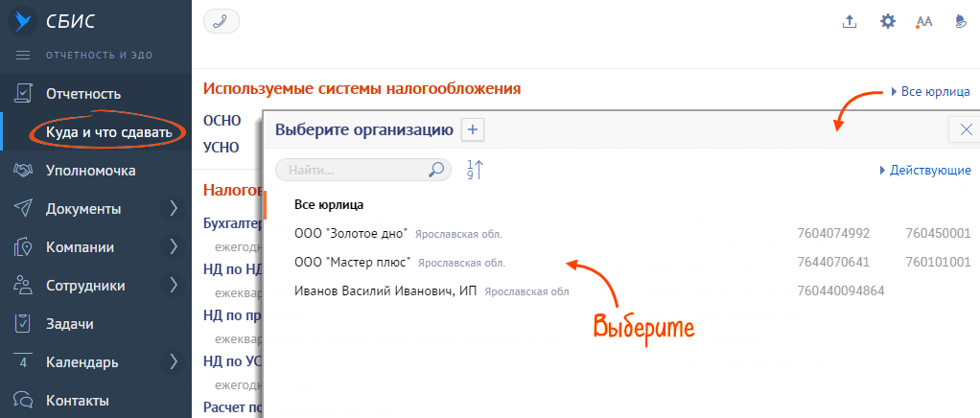Click the Календарь icon with number 4
This screenshot has width=980, height=418.
point(23,361)
